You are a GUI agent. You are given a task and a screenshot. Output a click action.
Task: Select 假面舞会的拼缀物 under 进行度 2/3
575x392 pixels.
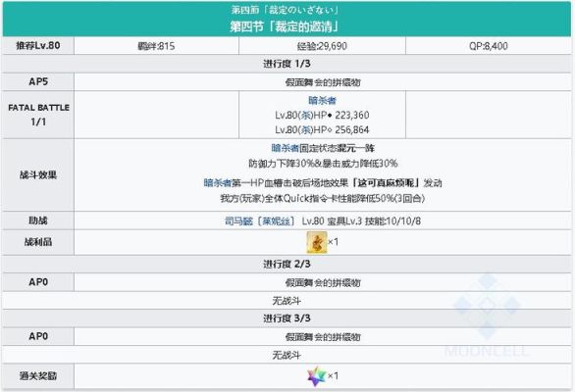[x=323, y=283]
